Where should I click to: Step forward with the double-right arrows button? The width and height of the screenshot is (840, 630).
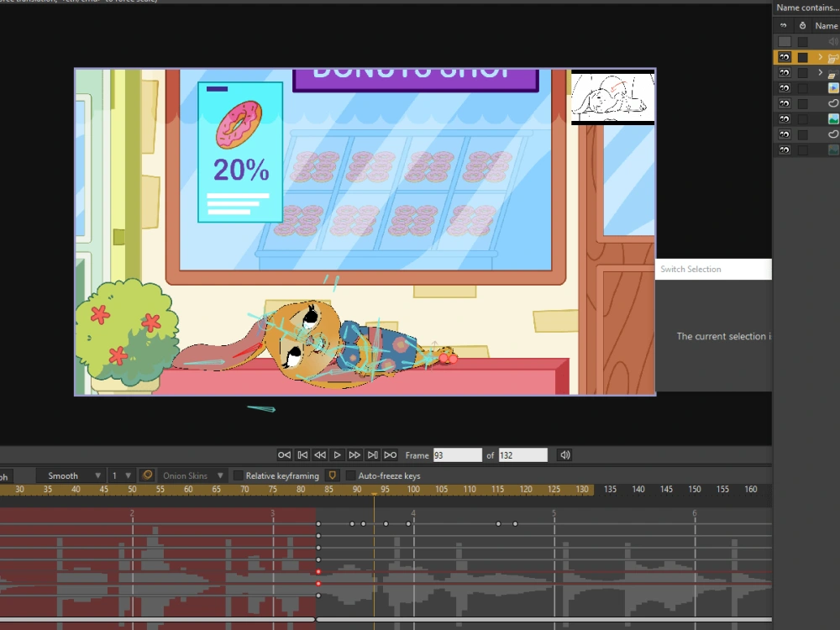[354, 454]
